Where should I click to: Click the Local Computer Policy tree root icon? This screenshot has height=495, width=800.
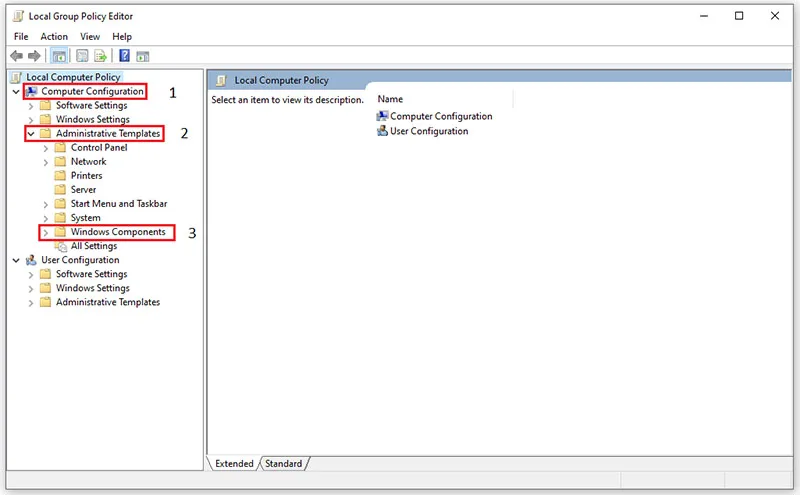17,77
